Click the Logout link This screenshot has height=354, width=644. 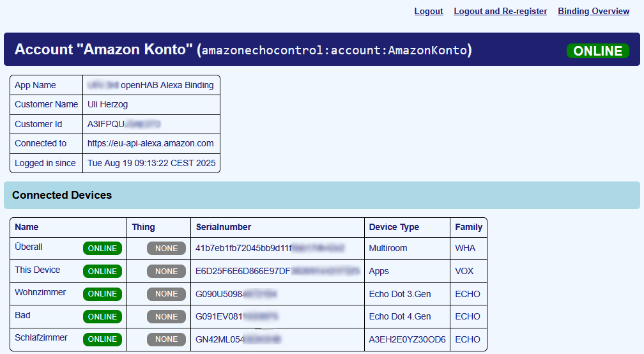tap(428, 11)
